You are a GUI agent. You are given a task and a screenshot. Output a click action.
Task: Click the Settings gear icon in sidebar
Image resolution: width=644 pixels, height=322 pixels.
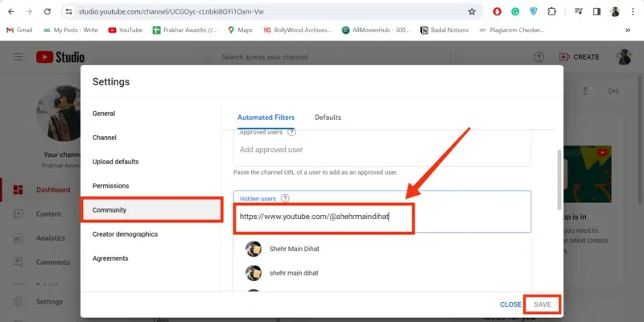(x=18, y=301)
